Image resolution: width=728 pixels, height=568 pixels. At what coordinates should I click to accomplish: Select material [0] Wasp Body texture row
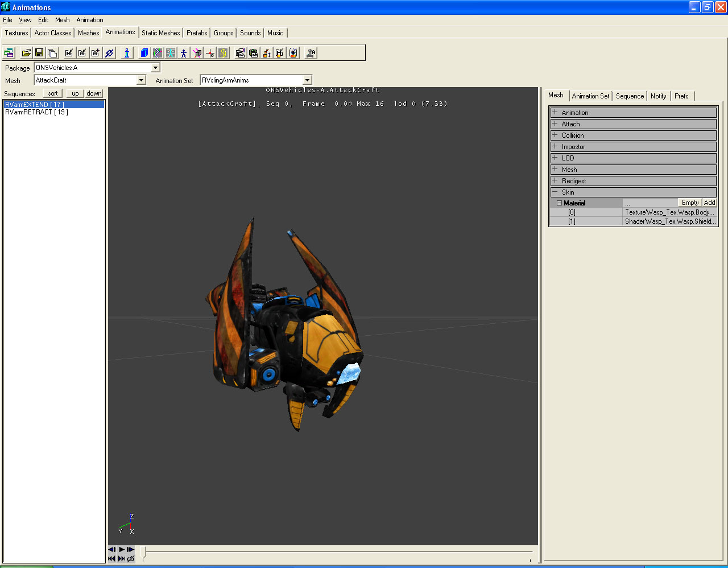pos(633,212)
